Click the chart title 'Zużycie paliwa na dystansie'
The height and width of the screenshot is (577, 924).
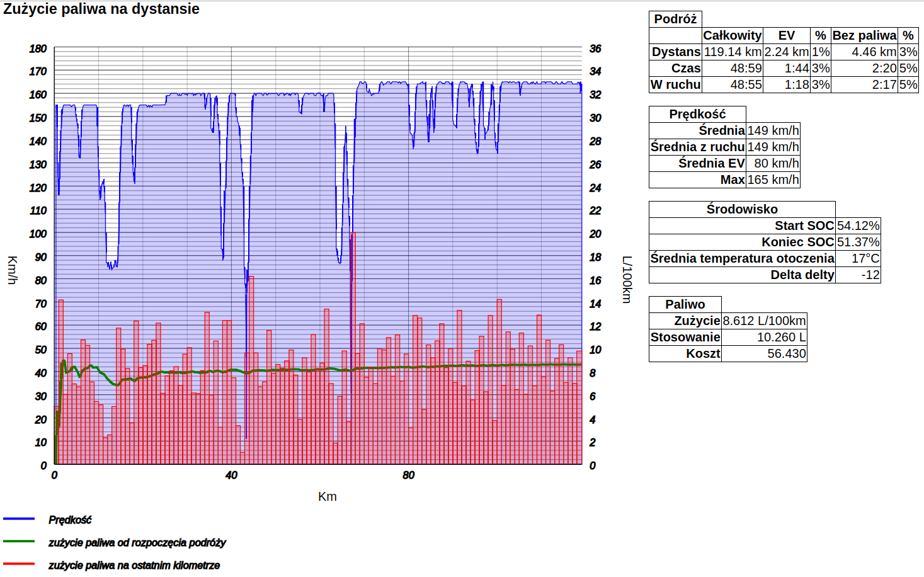101,9
